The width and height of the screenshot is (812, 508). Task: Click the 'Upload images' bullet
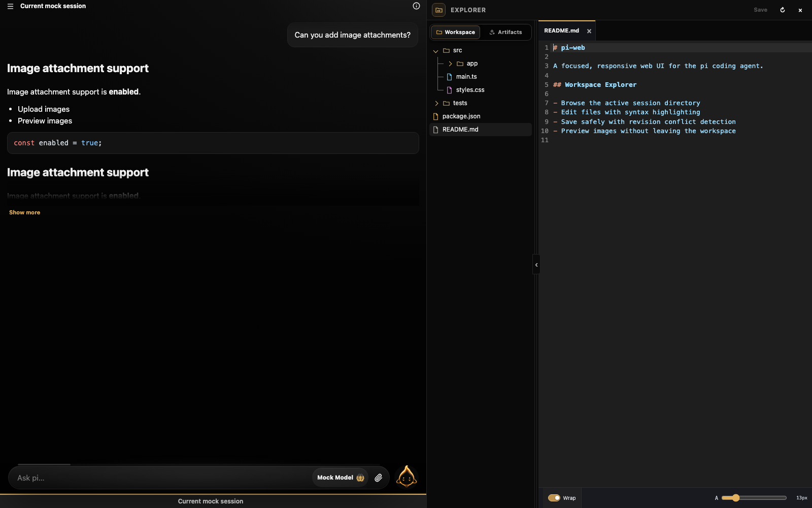(x=44, y=109)
